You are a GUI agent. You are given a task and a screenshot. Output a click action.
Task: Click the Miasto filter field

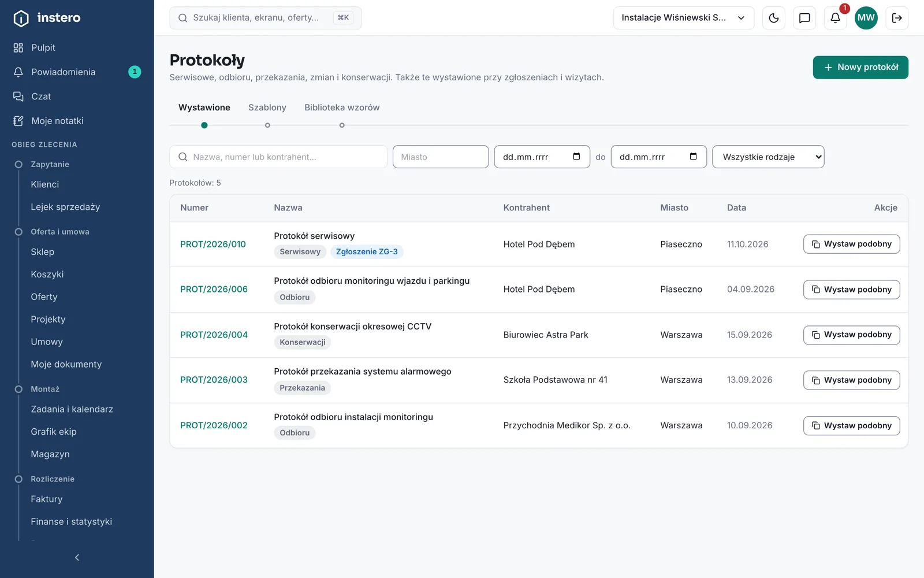[441, 157]
